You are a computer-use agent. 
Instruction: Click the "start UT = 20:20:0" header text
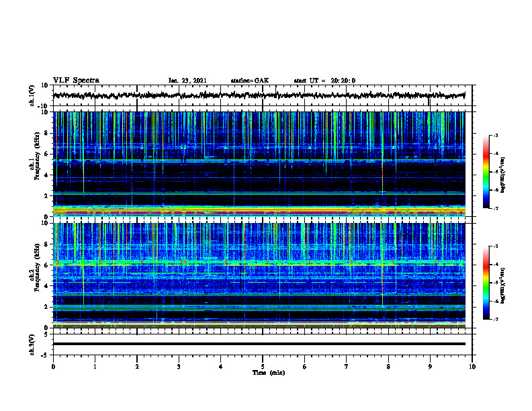(x=324, y=81)
